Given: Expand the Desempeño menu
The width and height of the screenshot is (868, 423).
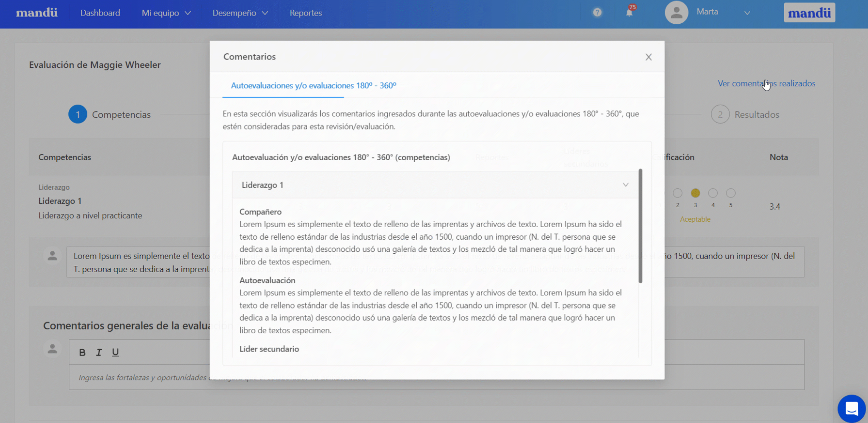Looking at the screenshot, I should 240,13.
